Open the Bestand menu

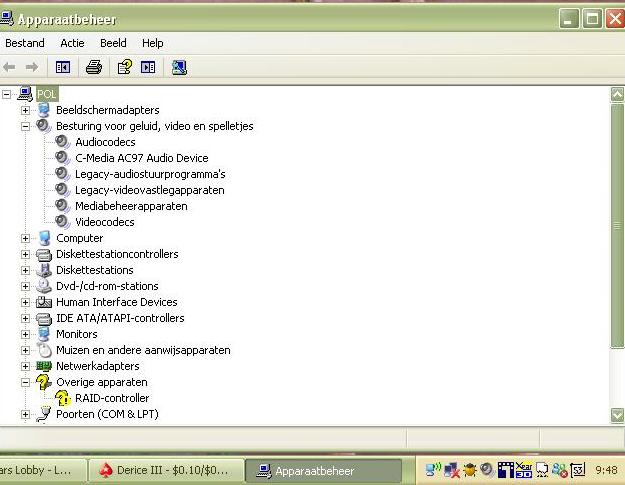click(x=25, y=43)
